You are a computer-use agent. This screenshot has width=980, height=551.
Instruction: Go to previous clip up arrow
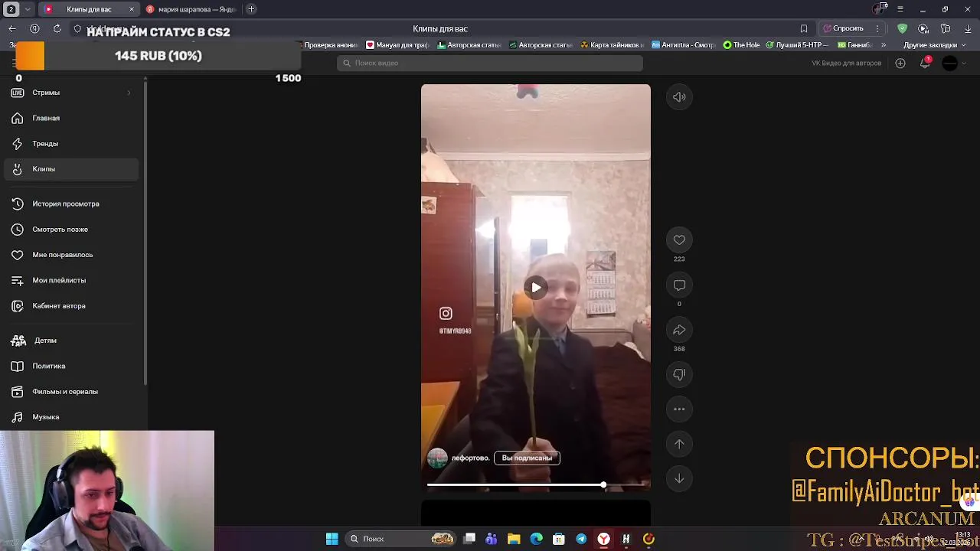(679, 444)
